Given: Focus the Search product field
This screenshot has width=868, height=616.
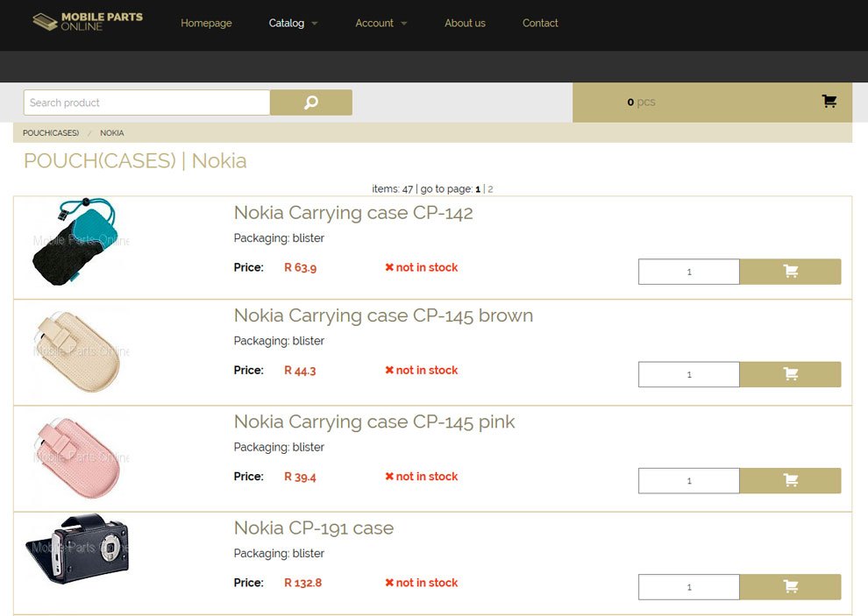Looking at the screenshot, I should (146, 103).
